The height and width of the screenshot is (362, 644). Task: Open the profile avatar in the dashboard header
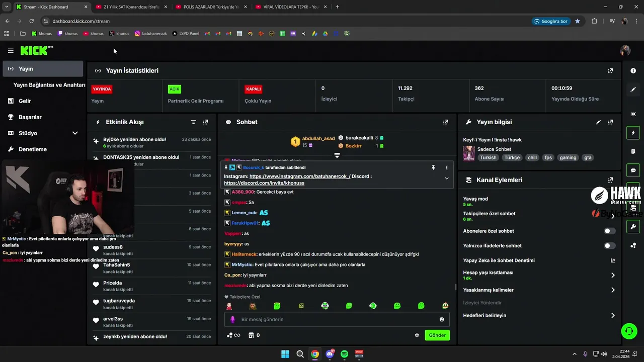tap(625, 51)
